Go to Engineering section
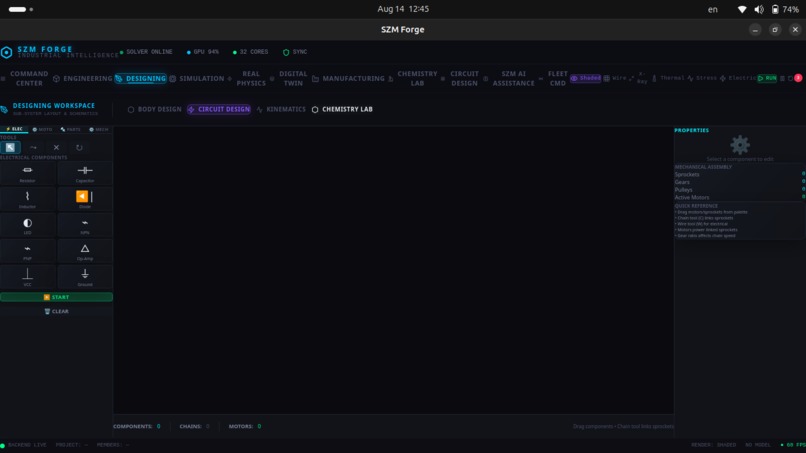Viewport: 806px width, 453px height. click(83, 79)
